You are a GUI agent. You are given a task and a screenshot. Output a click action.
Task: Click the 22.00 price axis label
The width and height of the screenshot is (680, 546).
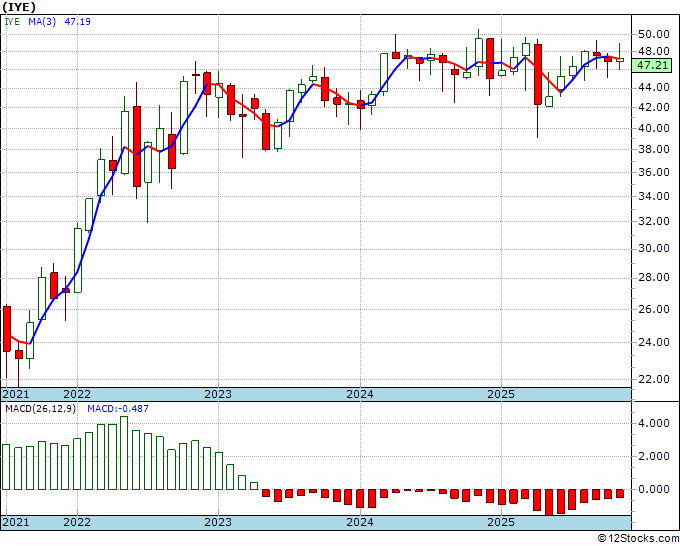point(653,379)
